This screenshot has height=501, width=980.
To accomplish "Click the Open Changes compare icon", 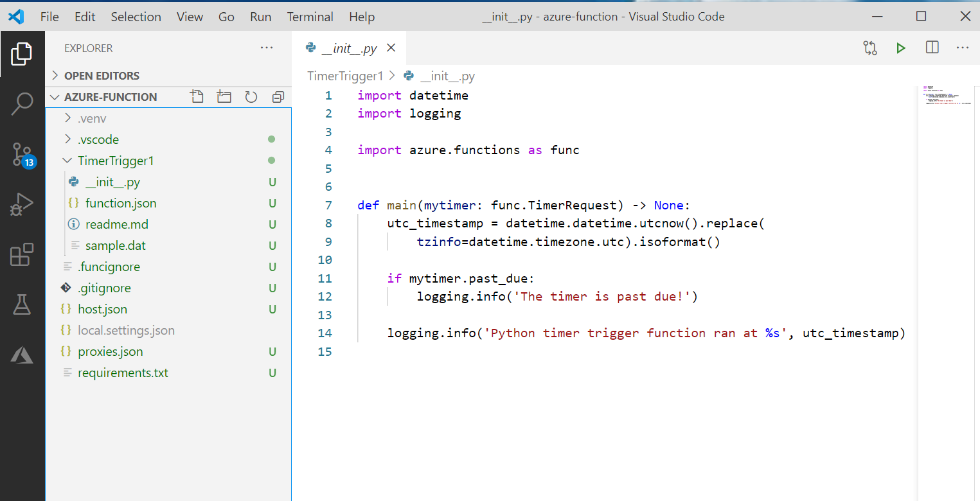I will (870, 48).
